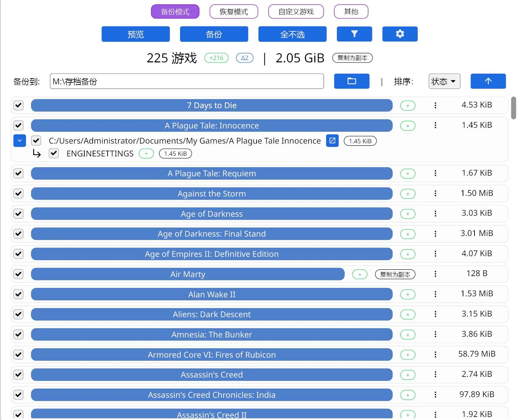Open the filter funnel icon button
Viewport: 518px width, 420px height.
coord(354,34)
